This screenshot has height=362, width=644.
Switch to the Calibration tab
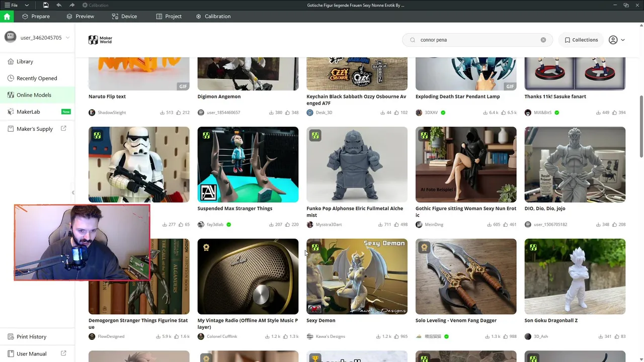click(213, 17)
